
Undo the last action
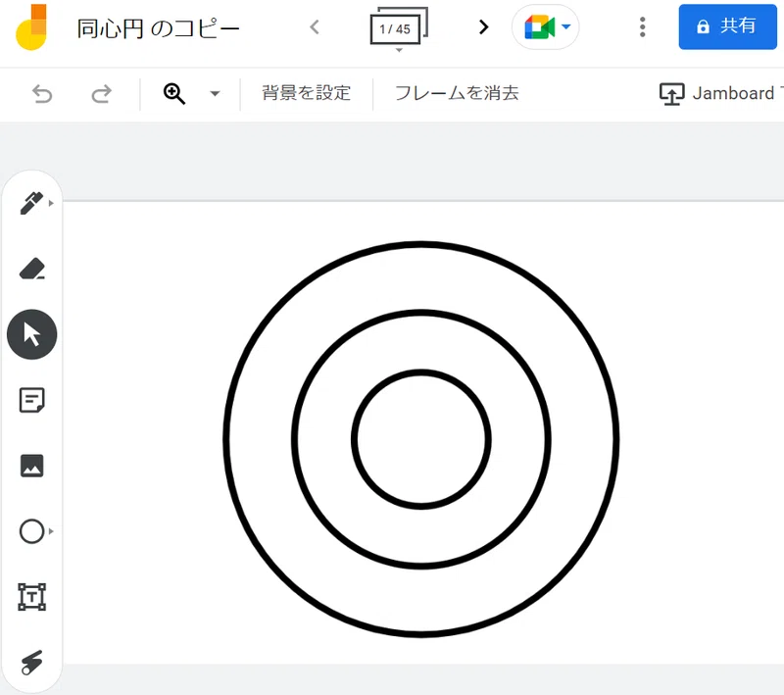(42, 93)
